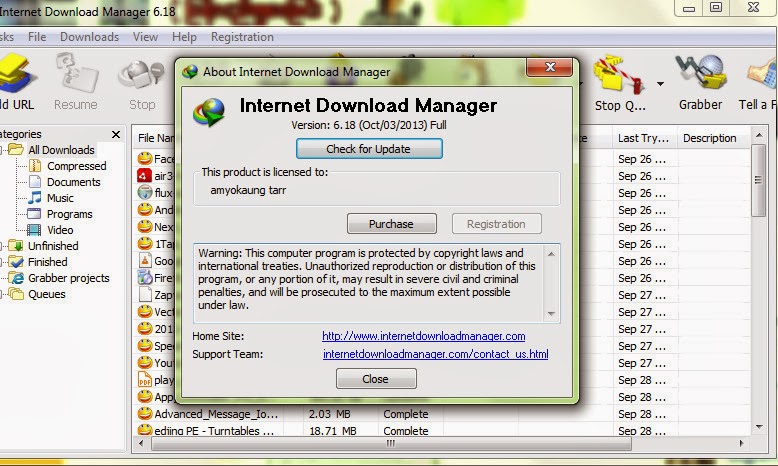Click the Purchase button

coord(391,224)
